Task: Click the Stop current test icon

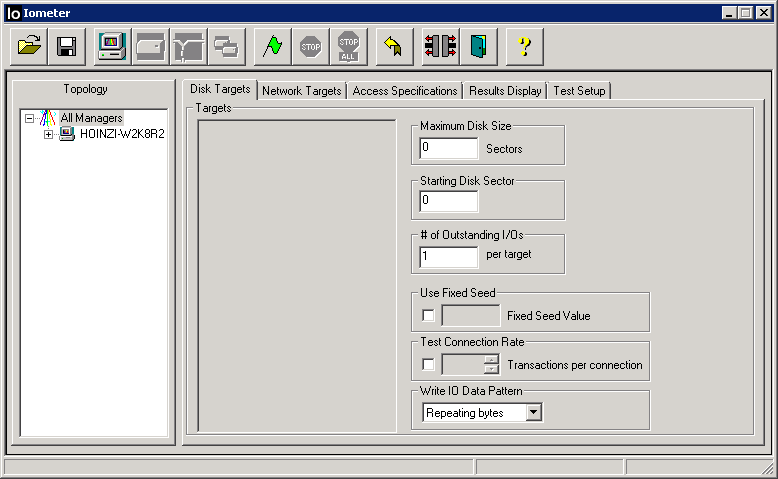Action: pyautogui.click(x=311, y=47)
